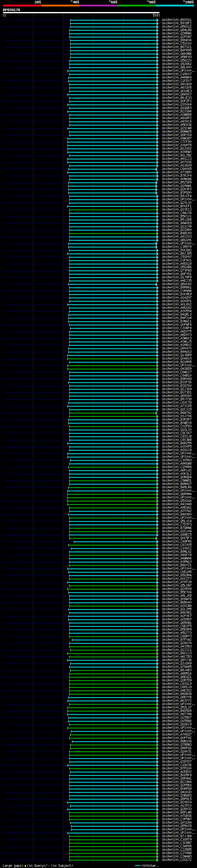Screen dimensions: 197x868
Task: Click entry UniRef100_C3APD5
Action: click(x=176, y=846)
